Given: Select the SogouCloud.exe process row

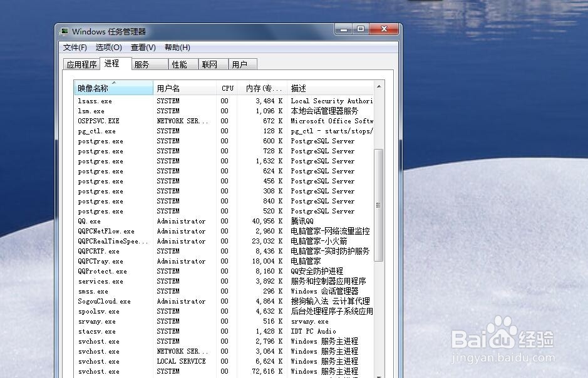Looking at the screenshot, I should click(188, 301).
